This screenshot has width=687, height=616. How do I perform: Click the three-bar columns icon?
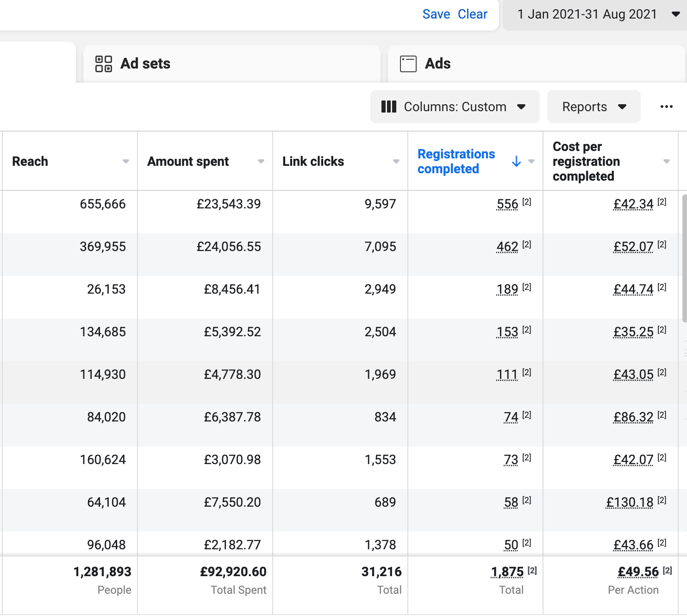click(x=388, y=107)
